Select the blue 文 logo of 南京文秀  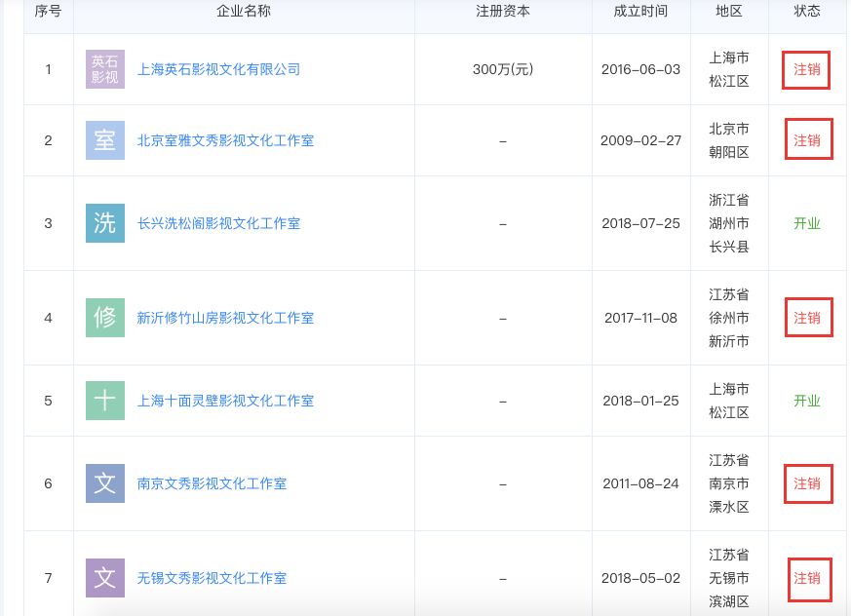point(103,483)
